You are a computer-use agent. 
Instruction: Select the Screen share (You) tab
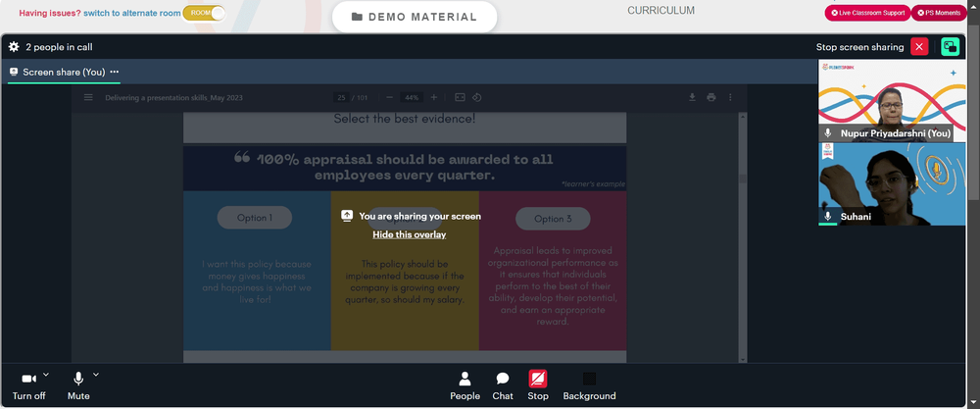(x=64, y=72)
